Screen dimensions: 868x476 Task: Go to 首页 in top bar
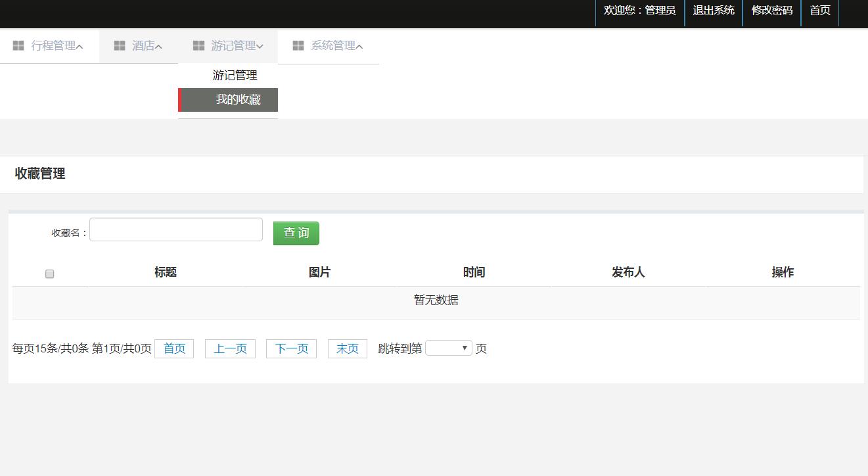[819, 11]
